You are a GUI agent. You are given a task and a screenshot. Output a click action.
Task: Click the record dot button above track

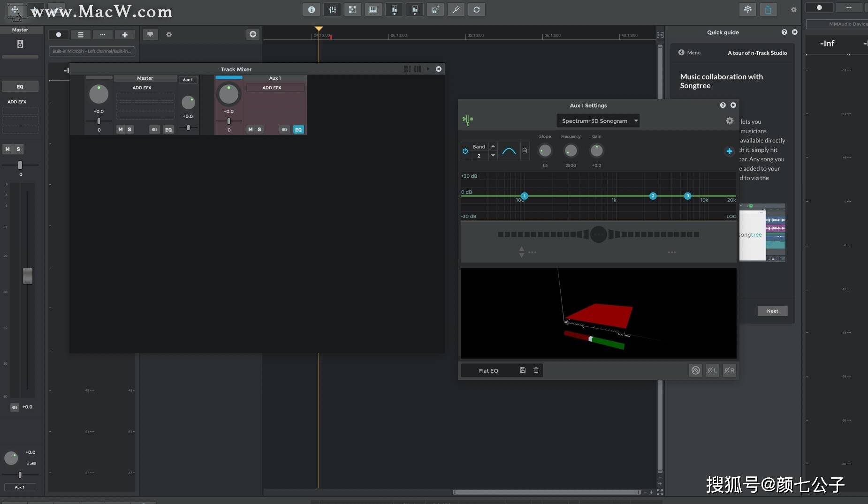point(59,35)
